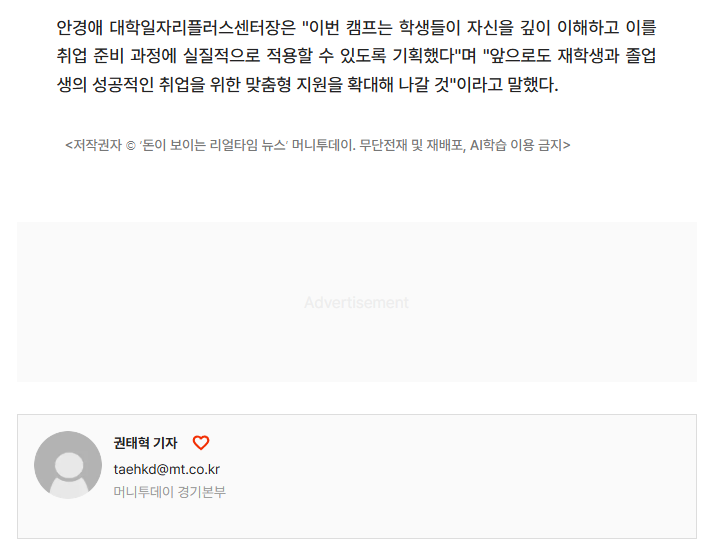715x555 pixels.
Task: Click the <저작권자 text in copyright notice
Action: 93,145
